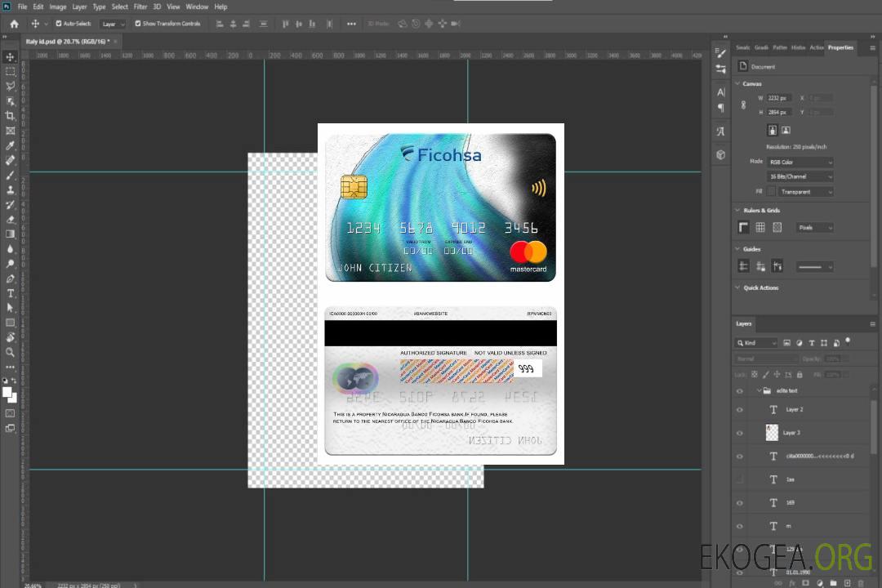Image resolution: width=882 pixels, height=588 pixels.
Task: Click the foreground color swatch
Action: coord(7,392)
